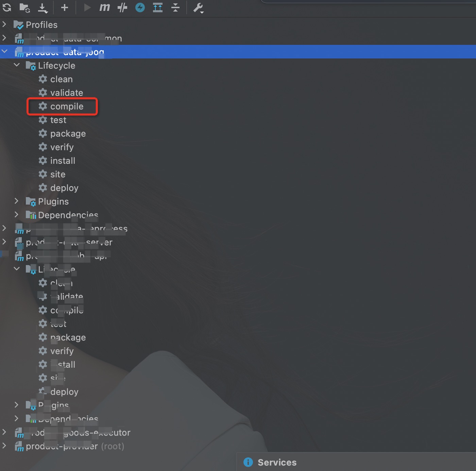
Task: Expand the Dependencies node
Action: coord(17,214)
